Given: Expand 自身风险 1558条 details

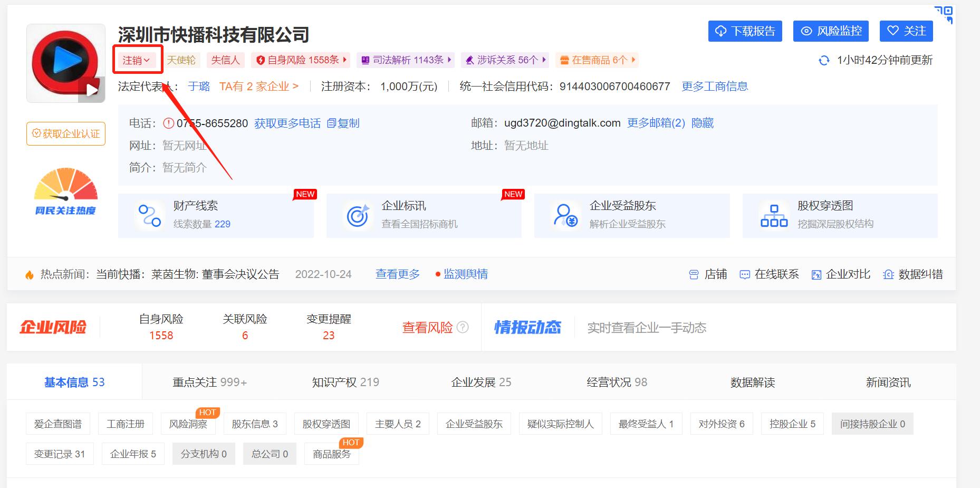Looking at the screenshot, I should [x=301, y=60].
